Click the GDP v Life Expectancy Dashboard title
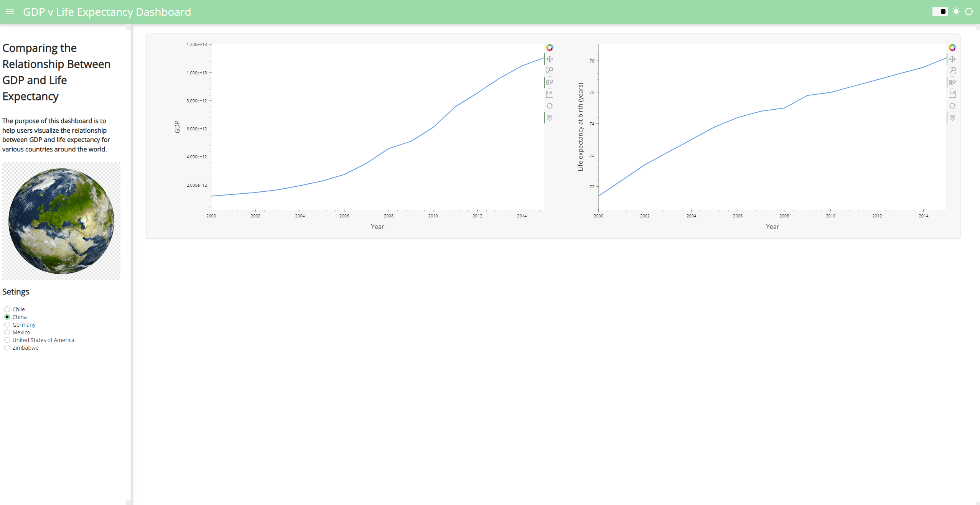Screen dimensions: 980x505 pos(107,12)
